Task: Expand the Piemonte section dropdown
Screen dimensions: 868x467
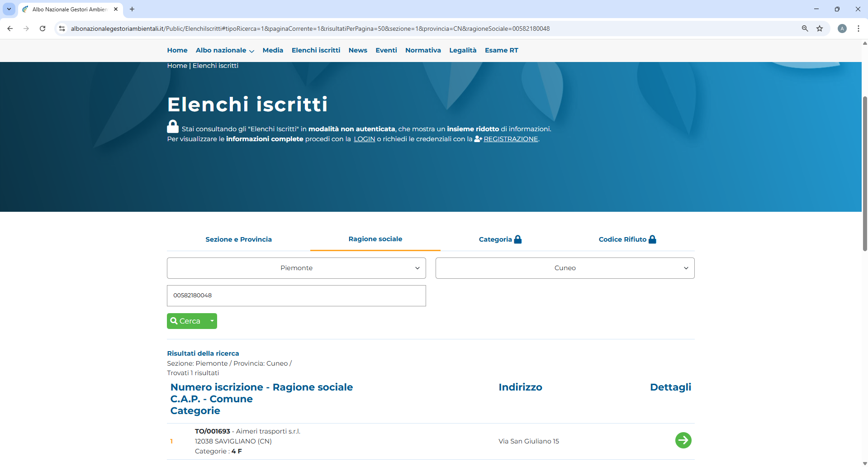Action: point(296,268)
